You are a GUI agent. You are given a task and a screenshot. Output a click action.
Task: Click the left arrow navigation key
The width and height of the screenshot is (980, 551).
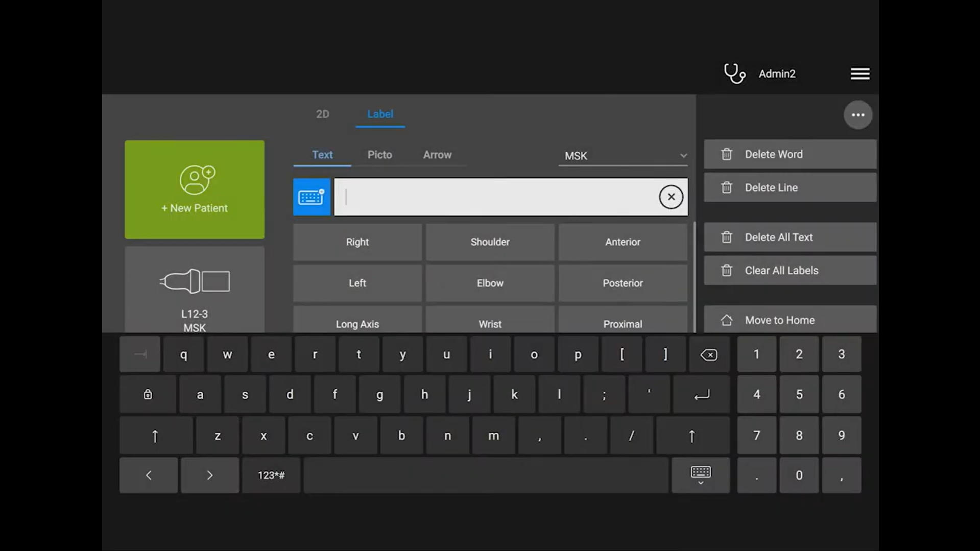pyautogui.click(x=148, y=475)
